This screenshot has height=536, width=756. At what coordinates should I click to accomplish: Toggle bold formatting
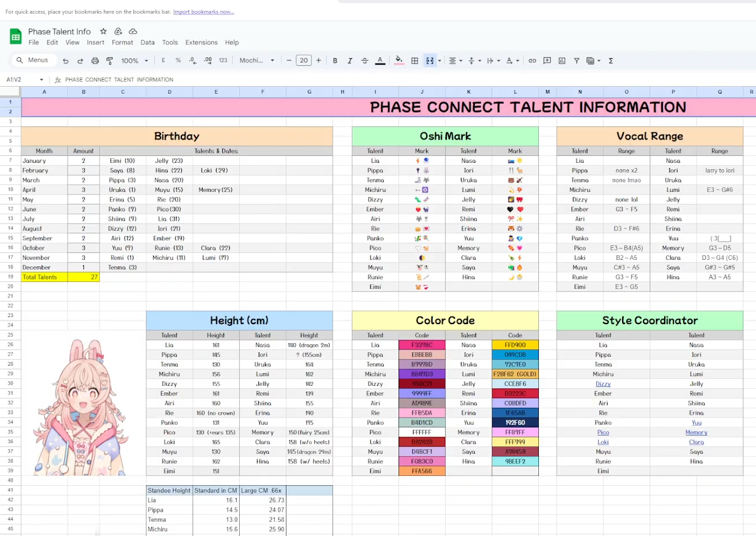pyautogui.click(x=335, y=61)
